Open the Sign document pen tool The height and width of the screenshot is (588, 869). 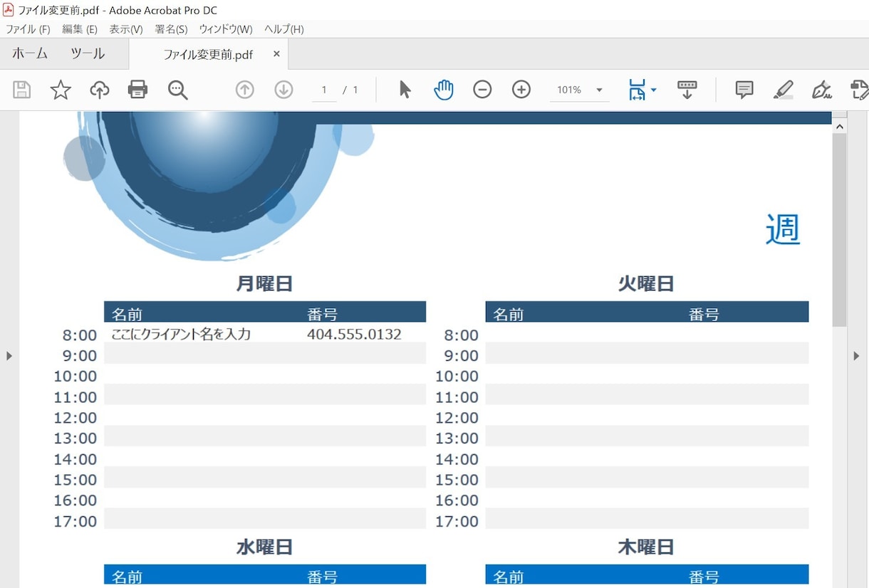coord(821,90)
